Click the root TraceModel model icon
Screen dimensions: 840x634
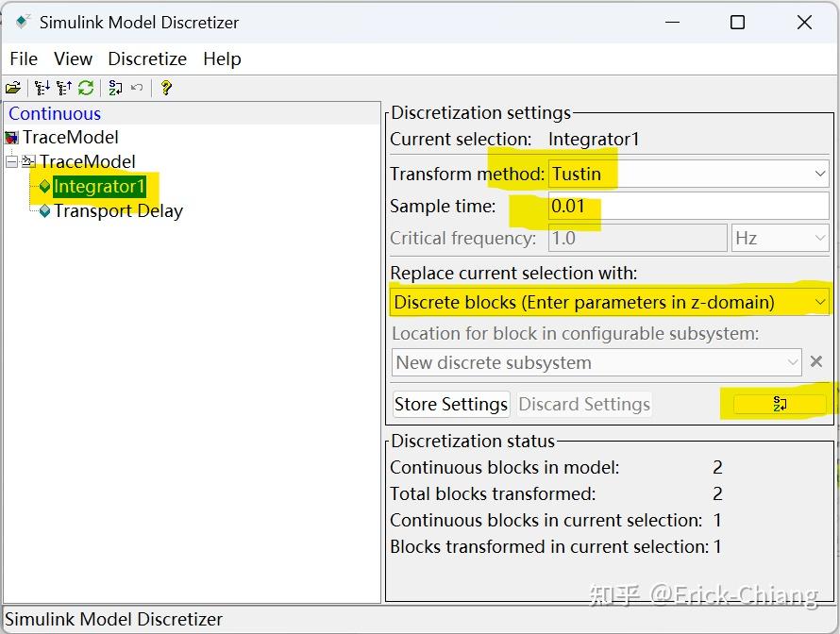pos(12,138)
